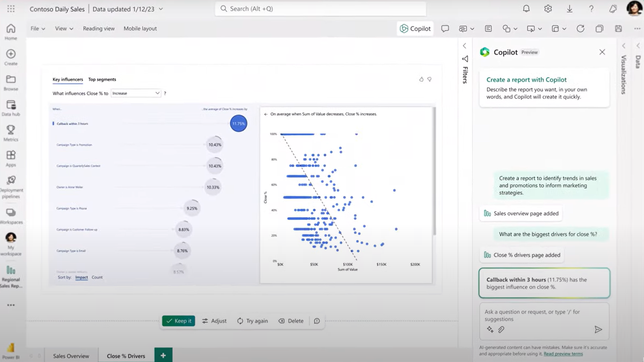Screen dimensions: 644x362
Task: Add a new report page
Action: pos(163,356)
